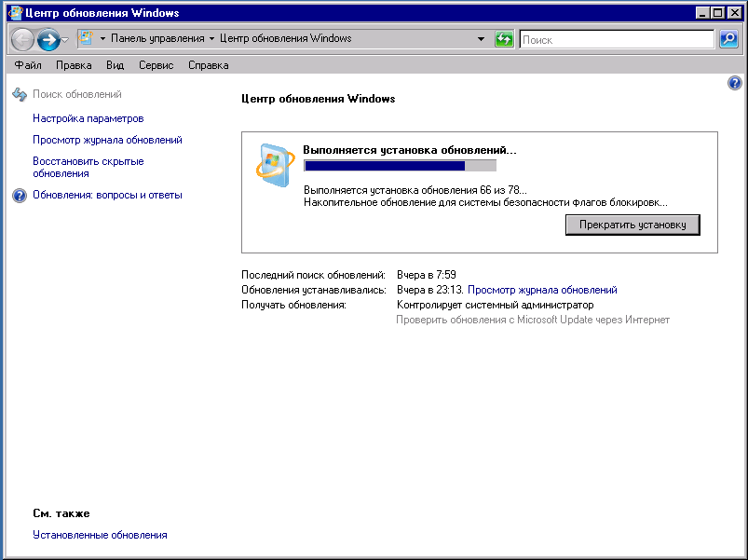
Task: Open Установленные обновления link
Action: [100, 535]
